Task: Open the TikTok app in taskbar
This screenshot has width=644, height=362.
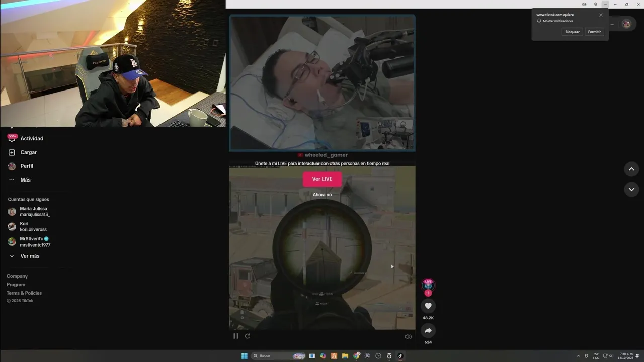Action: tap(400, 356)
